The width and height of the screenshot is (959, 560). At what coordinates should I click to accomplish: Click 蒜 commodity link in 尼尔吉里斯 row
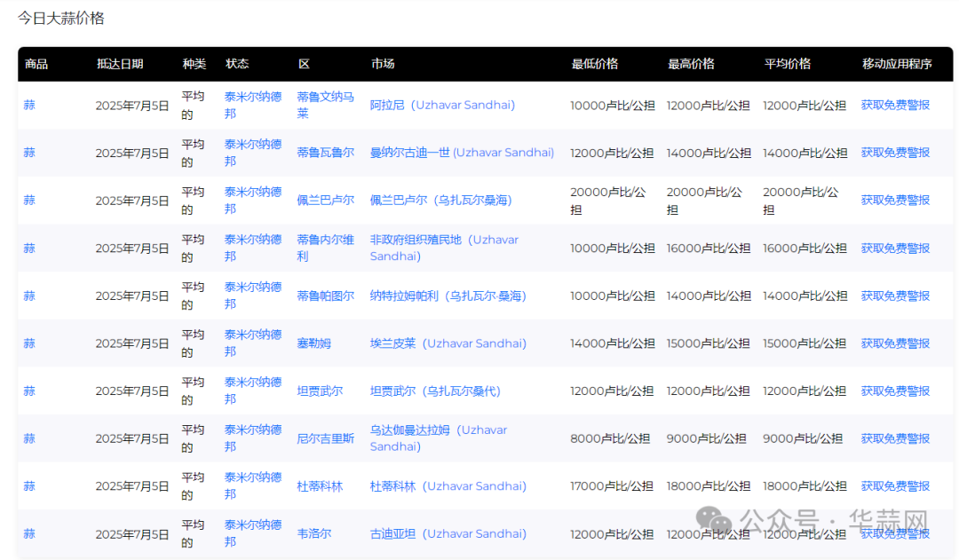pyautogui.click(x=29, y=438)
